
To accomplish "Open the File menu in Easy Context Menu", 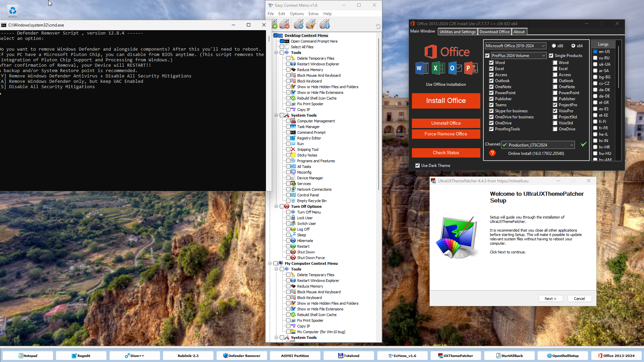I will coord(271,14).
